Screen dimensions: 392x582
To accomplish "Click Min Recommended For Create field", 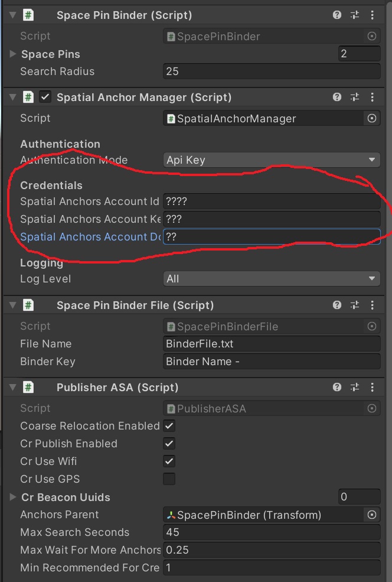I will pyautogui.click(x=272, y=568).
